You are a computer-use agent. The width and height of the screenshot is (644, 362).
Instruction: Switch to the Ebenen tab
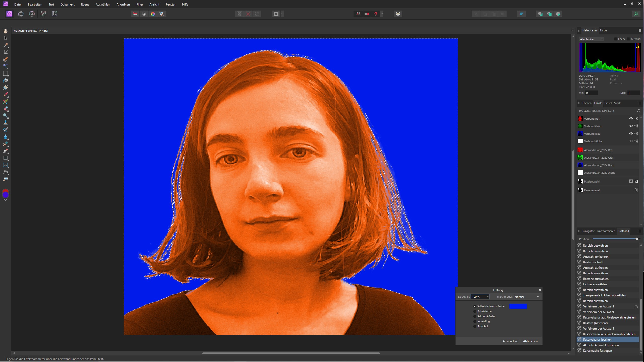[587, 103]
